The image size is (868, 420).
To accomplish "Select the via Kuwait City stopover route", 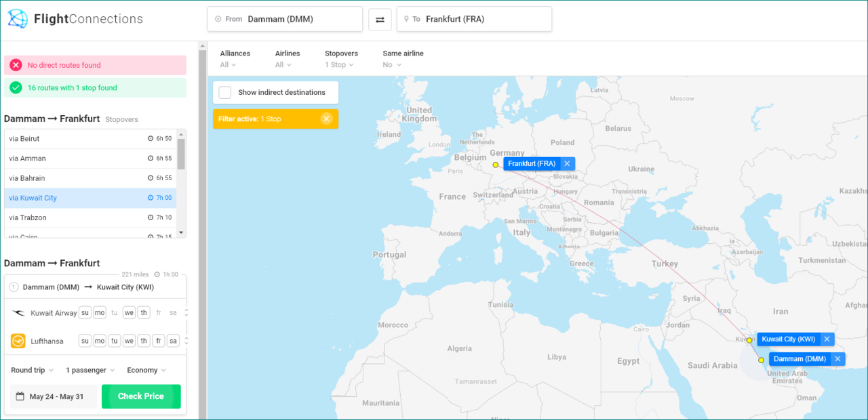I will tap(90, 198).
